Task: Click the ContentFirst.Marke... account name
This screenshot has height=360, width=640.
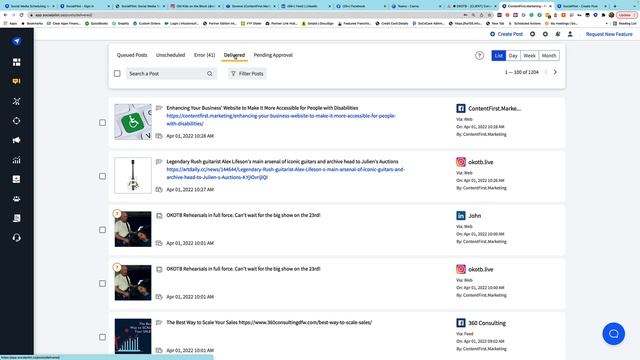Action: coord(494,109)
